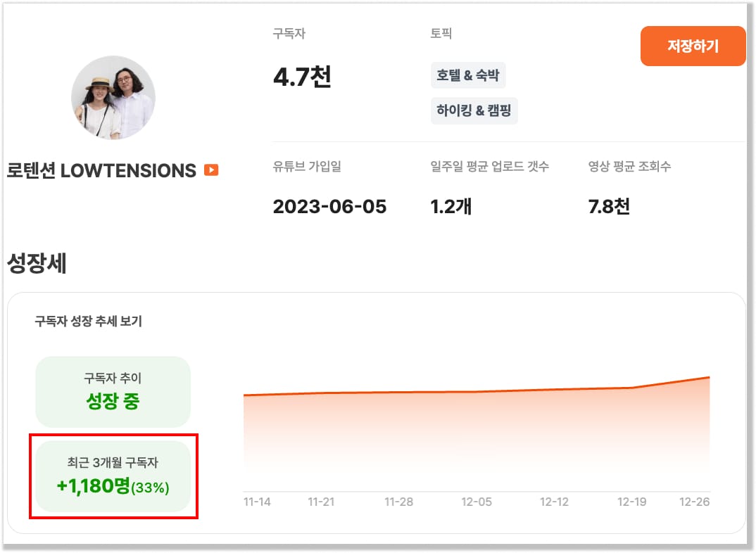Viewport: 756px width, 553px height.
Task: Click the 영상 평균 조회수 value 7.8천
Action: point(609,206)
